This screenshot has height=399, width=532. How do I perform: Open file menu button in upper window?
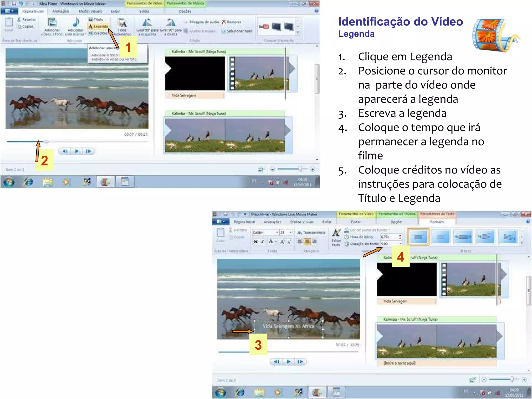9,11
